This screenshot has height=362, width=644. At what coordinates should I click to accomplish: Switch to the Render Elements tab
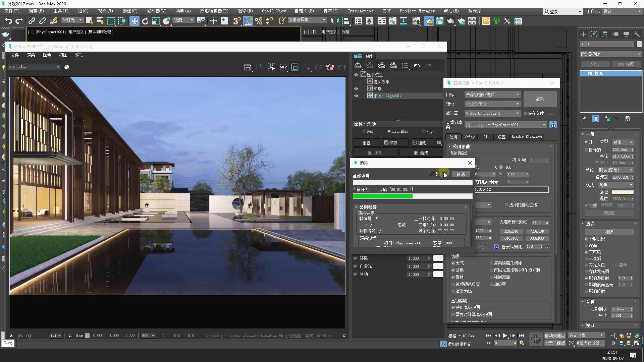(x=526, y=137)
